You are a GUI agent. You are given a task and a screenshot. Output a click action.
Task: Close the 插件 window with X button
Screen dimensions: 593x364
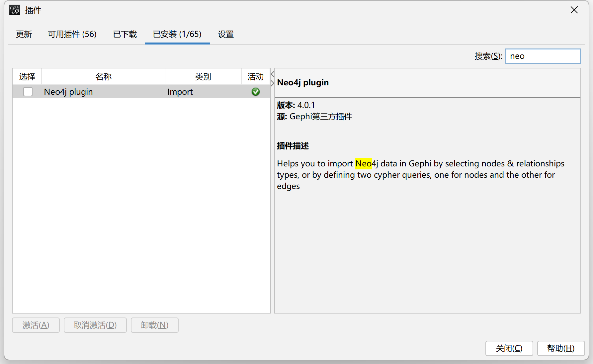click(x=574, y=10)
